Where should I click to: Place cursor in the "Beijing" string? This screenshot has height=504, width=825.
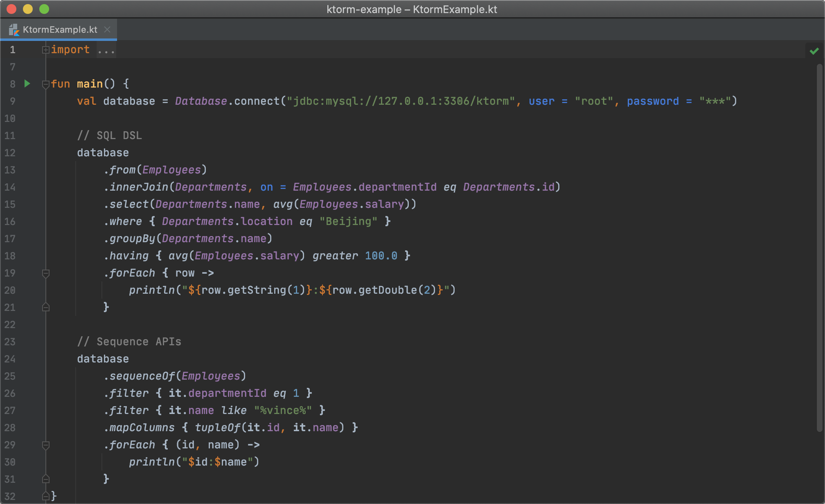click(348, 221)
